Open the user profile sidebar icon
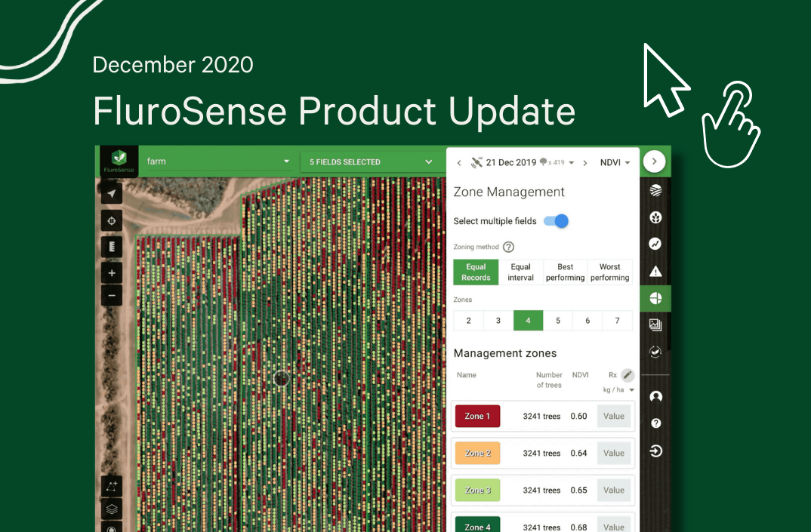811x532 pixels. [656, 396]
